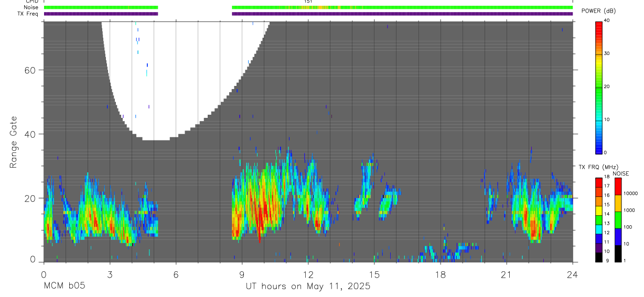
Task: Click the POWER (dB) color scale bar
Action: coord(598,87)
